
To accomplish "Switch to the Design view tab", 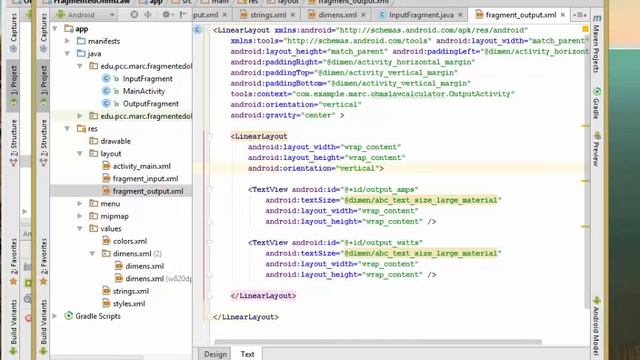I will click(215, 354).
